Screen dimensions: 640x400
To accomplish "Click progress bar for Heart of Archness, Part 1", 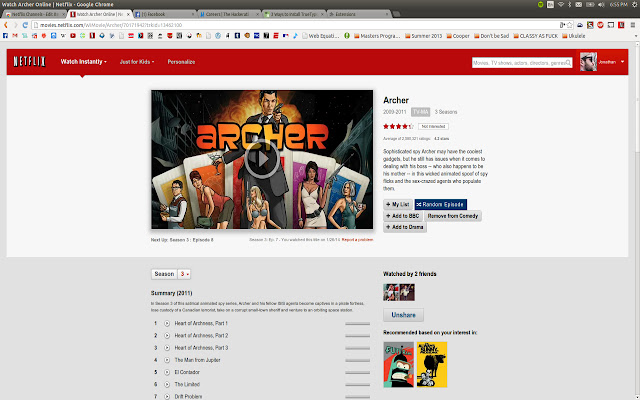I will (x=358, y=324).
